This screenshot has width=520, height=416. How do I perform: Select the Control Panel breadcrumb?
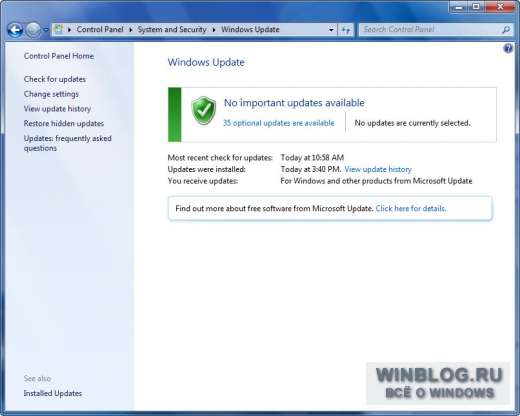tap(100, 29)
